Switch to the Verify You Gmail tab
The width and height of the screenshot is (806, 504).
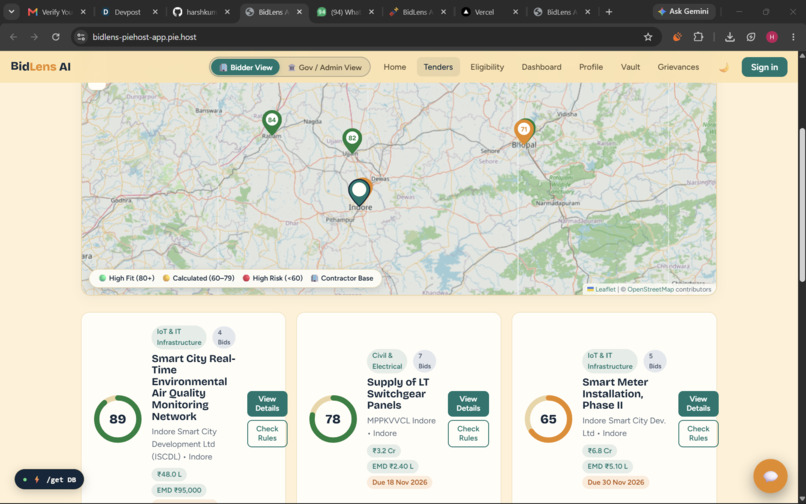[x=57, y=12]
